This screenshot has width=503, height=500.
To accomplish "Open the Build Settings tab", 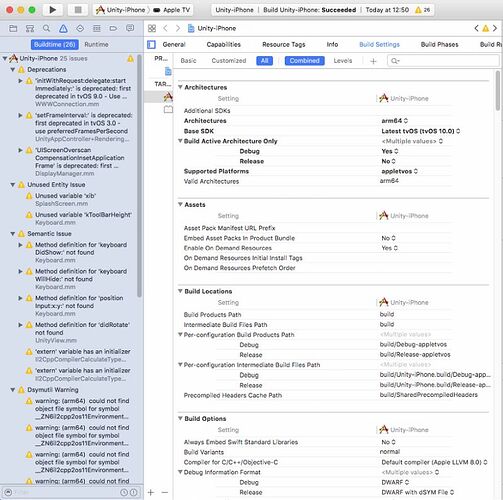I will tap(379, 44).
